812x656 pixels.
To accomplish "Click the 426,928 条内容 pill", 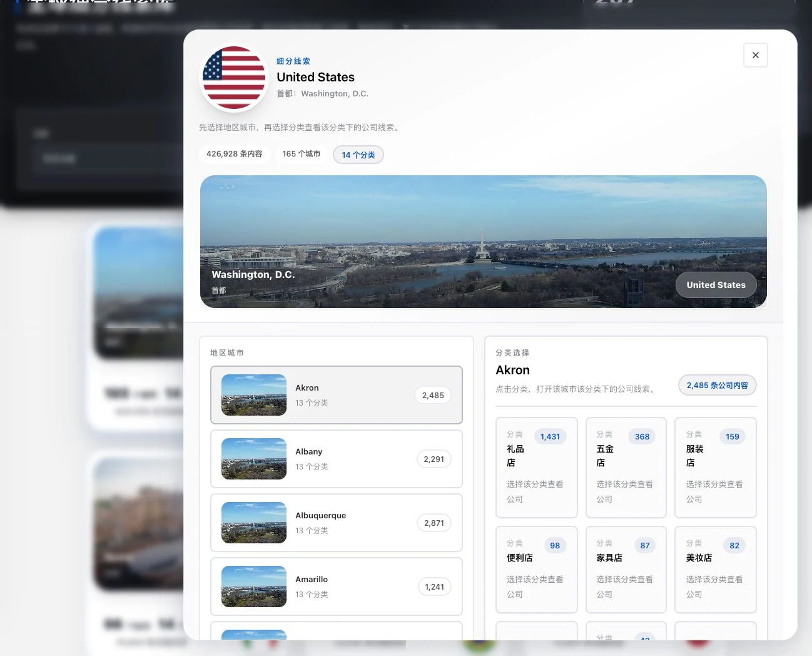I will (235, 154).
